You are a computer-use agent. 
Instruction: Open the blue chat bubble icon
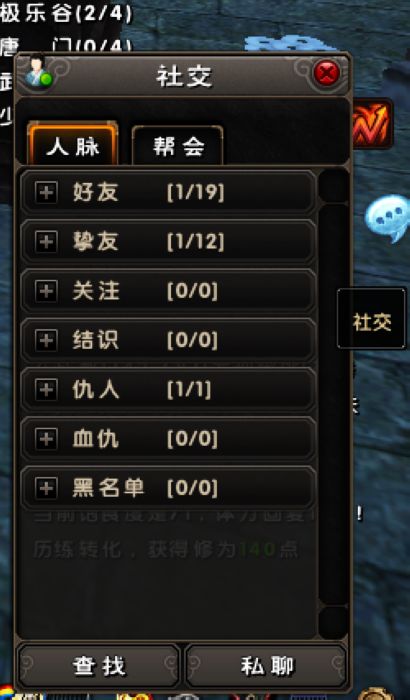(x=388, y=219)
